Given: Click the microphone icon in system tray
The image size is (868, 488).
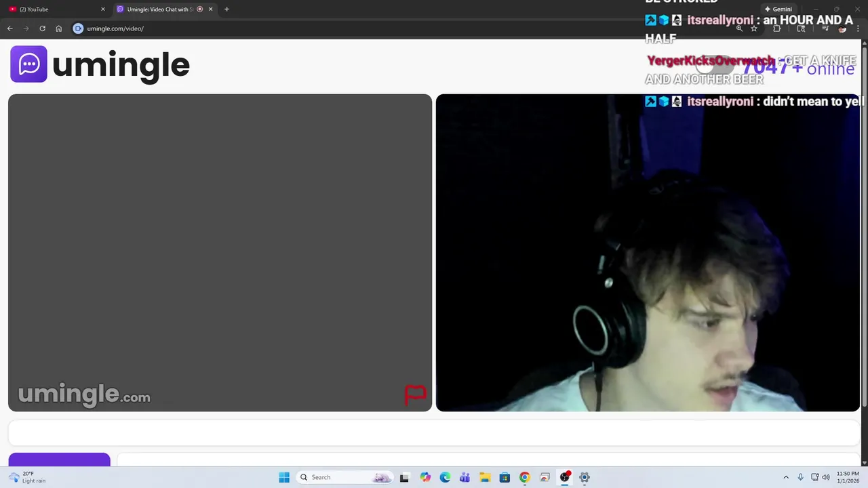Looking at the screenshot, I should click(x=801, y=477).
